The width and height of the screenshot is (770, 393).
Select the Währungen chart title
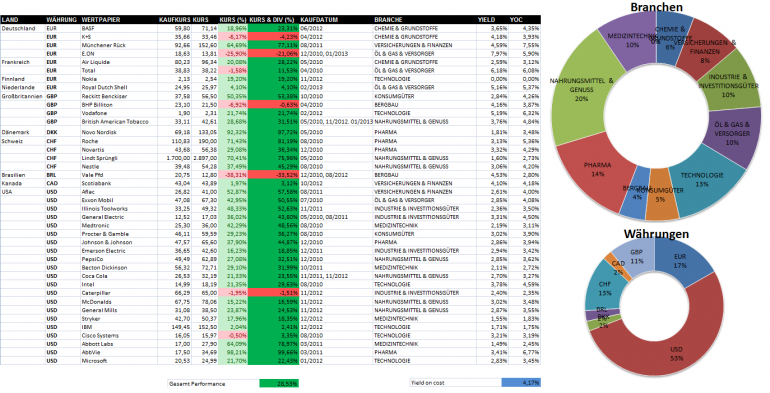[x=656, y=233]
